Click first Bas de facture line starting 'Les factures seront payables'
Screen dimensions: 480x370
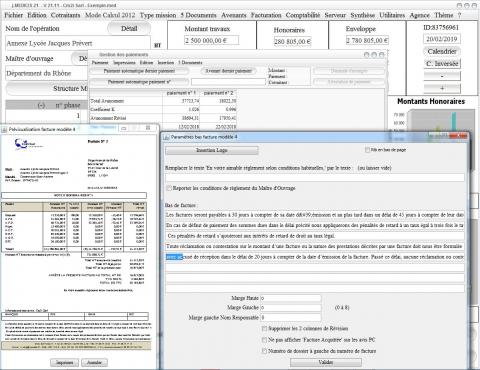coord(315,215)
